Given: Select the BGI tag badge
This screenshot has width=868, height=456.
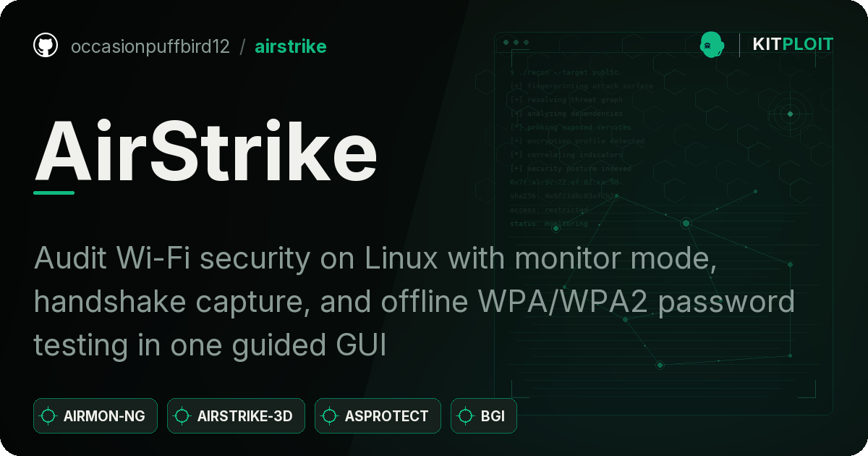Looking at the screenshot, I should tap(484, 416).
